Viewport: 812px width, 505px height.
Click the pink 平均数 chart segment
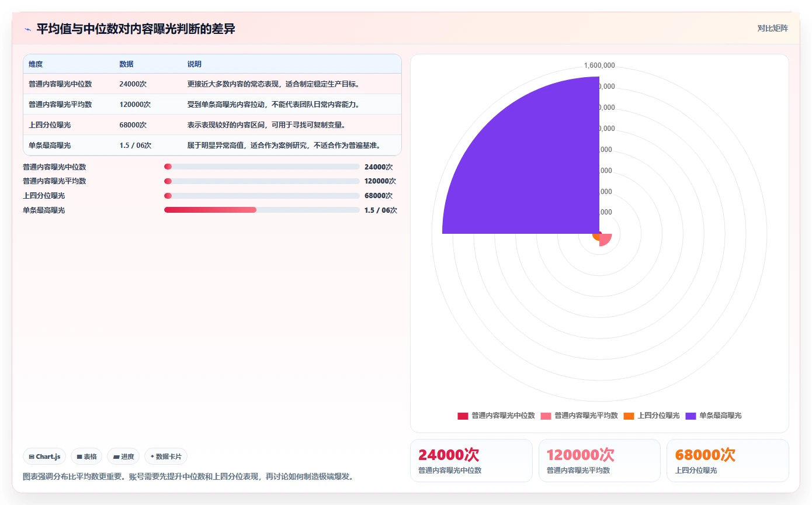tap(605, 239)
